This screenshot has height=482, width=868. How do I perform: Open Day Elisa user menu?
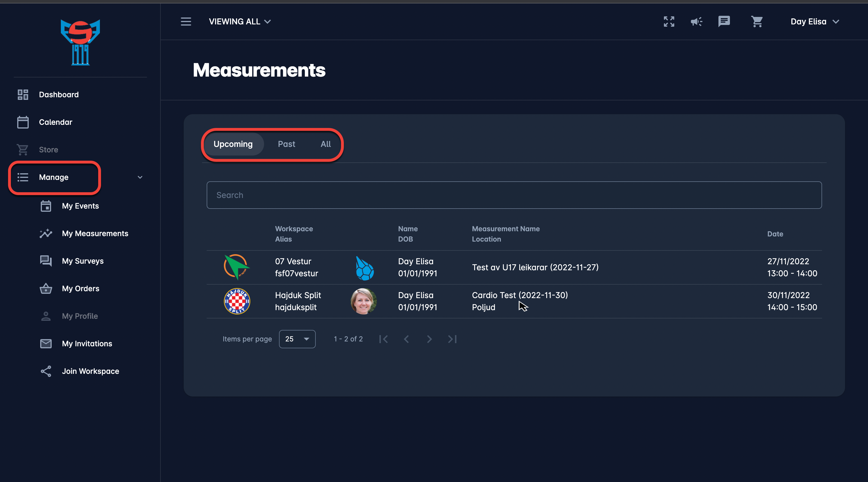[x=814, y=22]
